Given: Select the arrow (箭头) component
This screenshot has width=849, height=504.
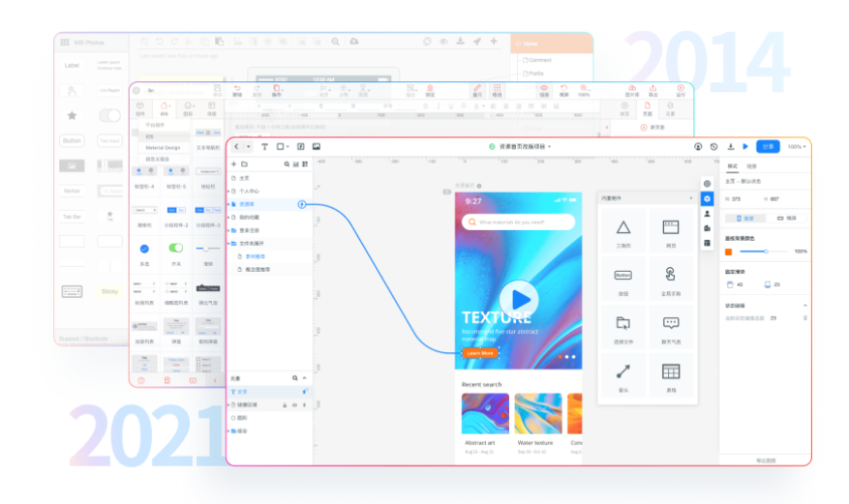Looking at the screenshot, I should tap(623, 371).
